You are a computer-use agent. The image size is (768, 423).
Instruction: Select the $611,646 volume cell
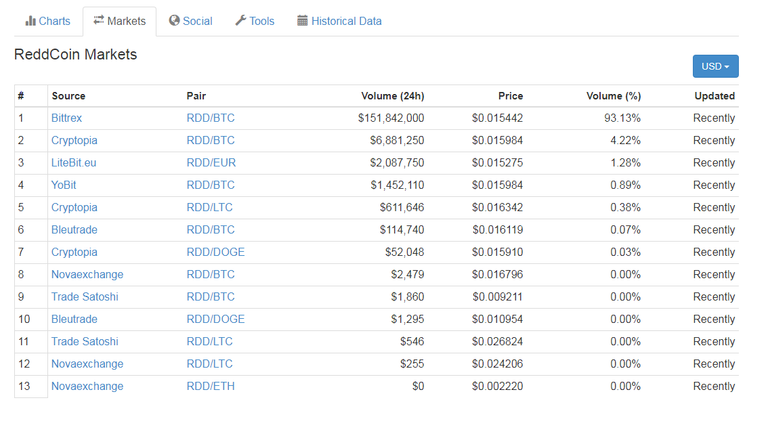coord(402,208)
